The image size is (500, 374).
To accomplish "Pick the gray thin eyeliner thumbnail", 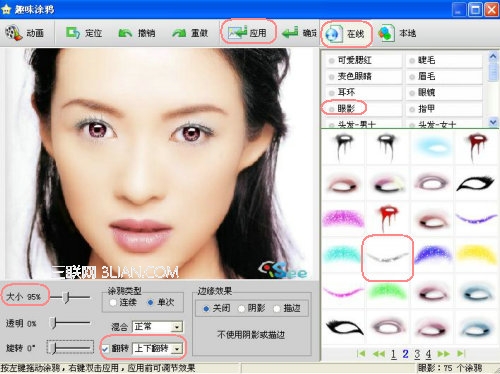I will click(x=387, y=257).
